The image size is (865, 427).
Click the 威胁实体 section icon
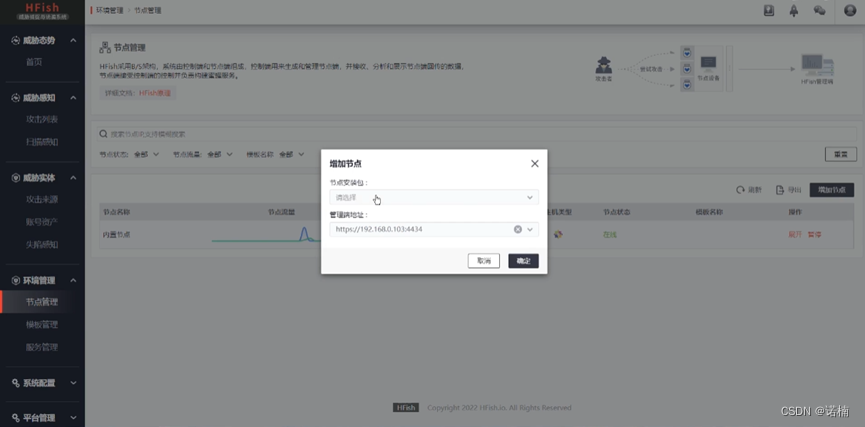[15, 178]
